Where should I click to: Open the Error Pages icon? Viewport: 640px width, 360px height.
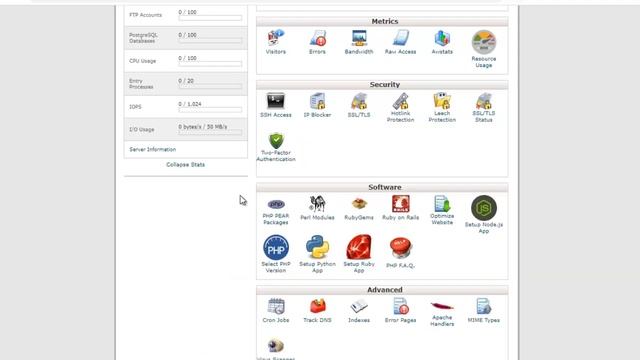pos(401,307)
